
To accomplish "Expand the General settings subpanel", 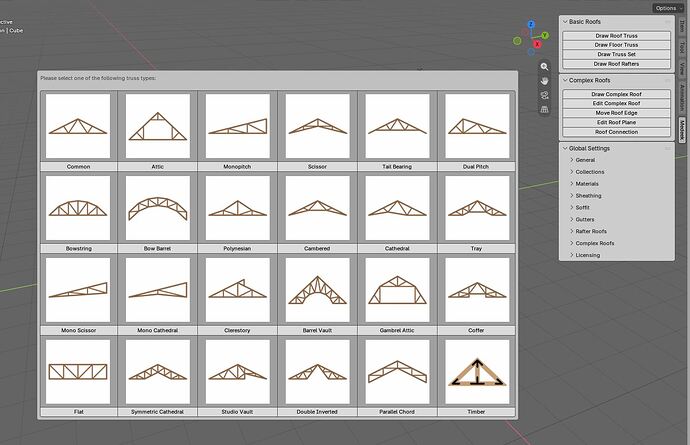I will pos(572,160).
